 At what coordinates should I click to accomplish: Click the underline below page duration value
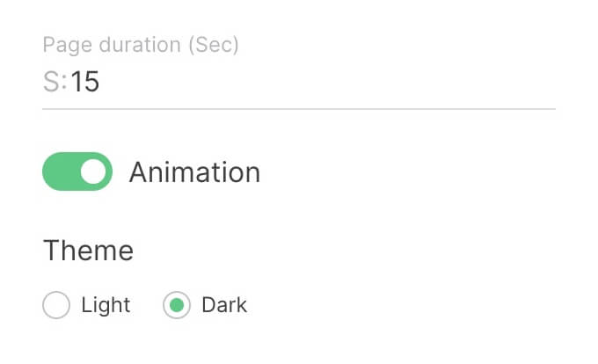click(x=299, y=109)
